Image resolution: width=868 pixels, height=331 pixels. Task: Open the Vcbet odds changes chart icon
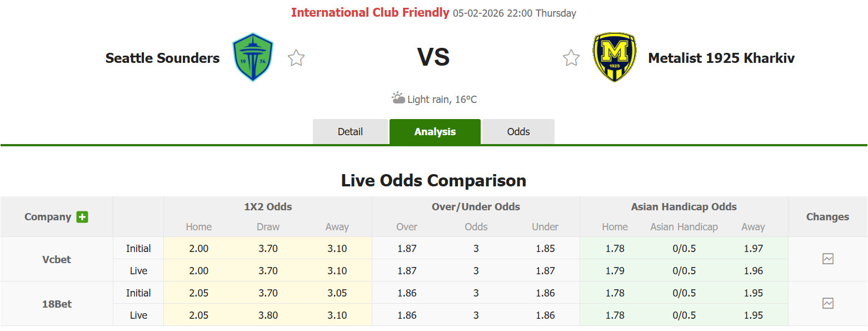coord(827,259)
